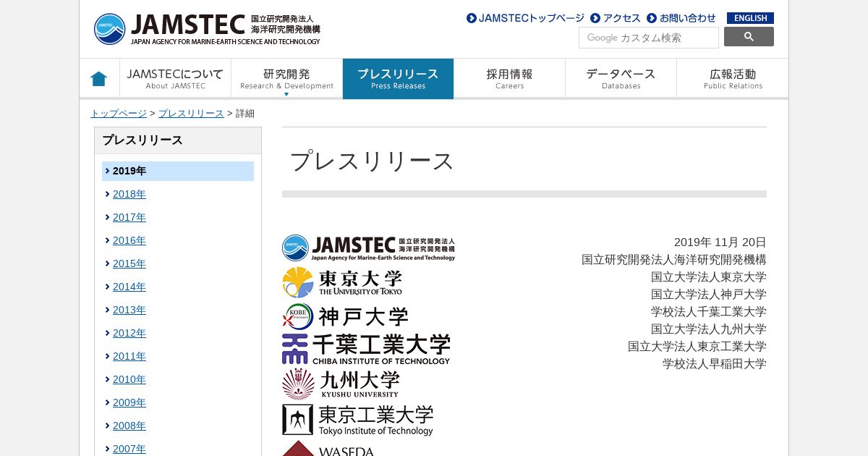868x456 pixels.
Task: Click the search magnifier button
Action: [749, 37]
